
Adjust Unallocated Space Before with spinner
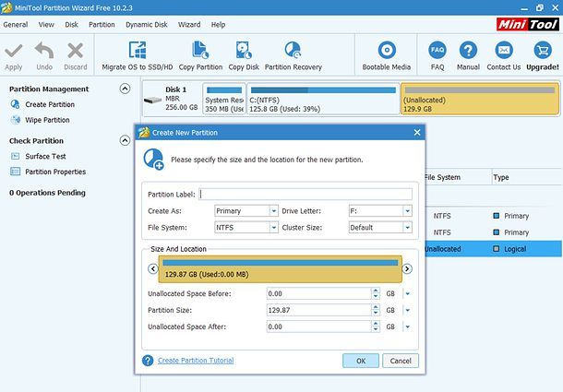[376, 293]
